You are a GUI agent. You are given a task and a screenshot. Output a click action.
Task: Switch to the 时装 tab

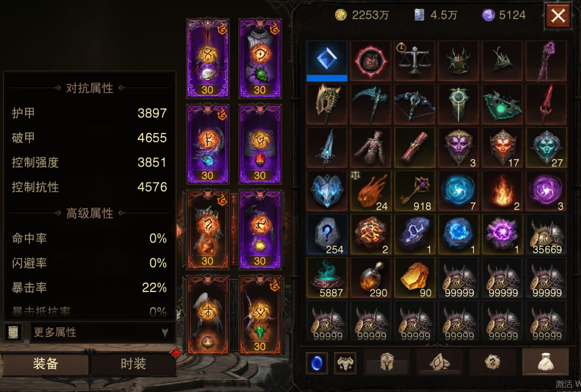[133, 364]
